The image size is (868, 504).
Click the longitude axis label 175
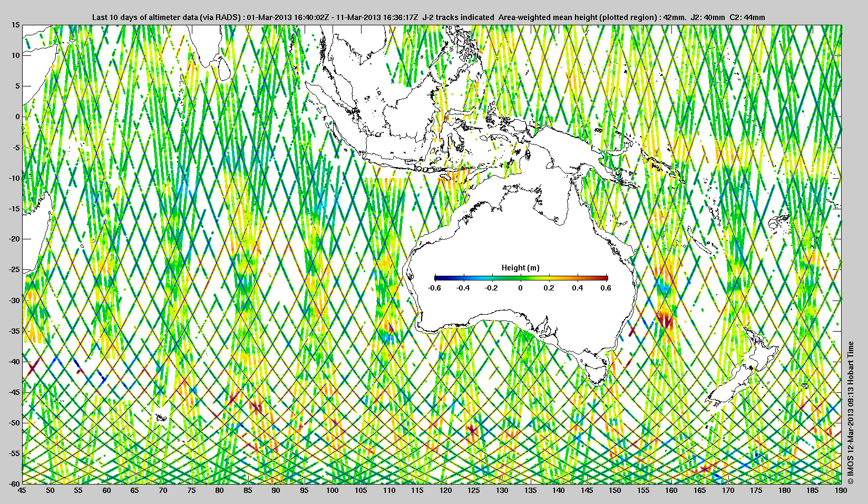tap(756, 490)
